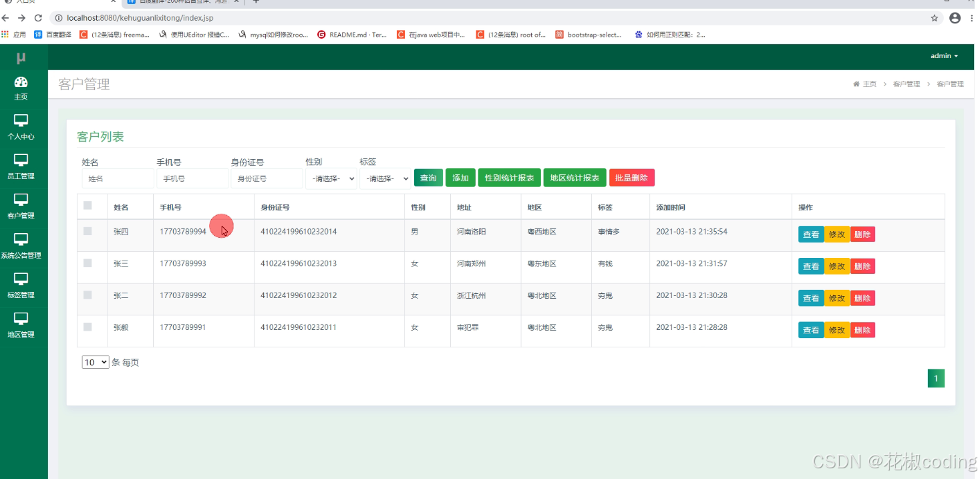Click the μ logo at sidebar top
The width and height of the screenshot is (980, 479).
[x=21, y=58]
